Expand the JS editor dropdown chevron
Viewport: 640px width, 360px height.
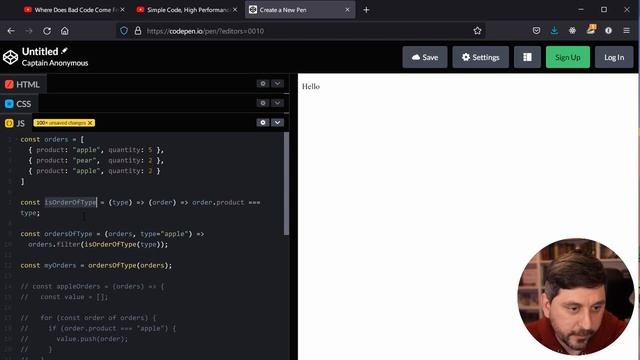click(x=277, y=122)
